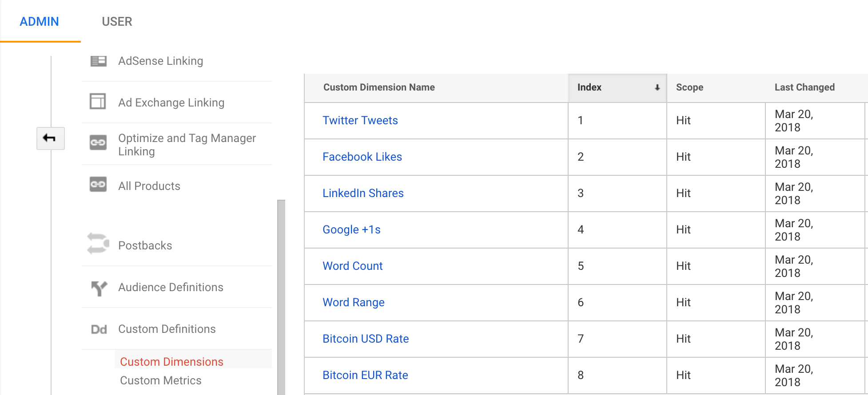Click Mar 20, 2018 in Word Range row
Image resolution: width=868 pixels, height=395 pixels.
coord(794,303)
